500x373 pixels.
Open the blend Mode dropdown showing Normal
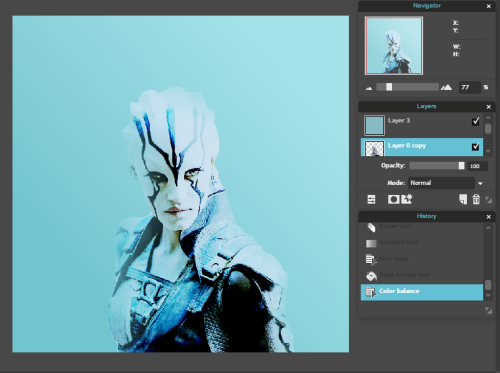441,183
